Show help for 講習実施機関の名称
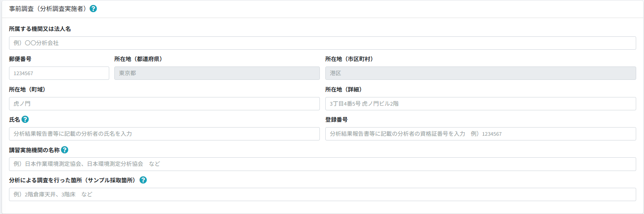Viewport: 644px width, 214px height. click(x=65, y=150)
